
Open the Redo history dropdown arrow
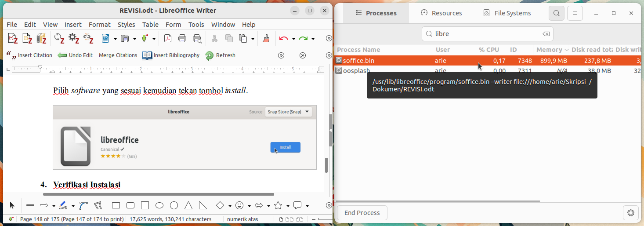point(313,39)
